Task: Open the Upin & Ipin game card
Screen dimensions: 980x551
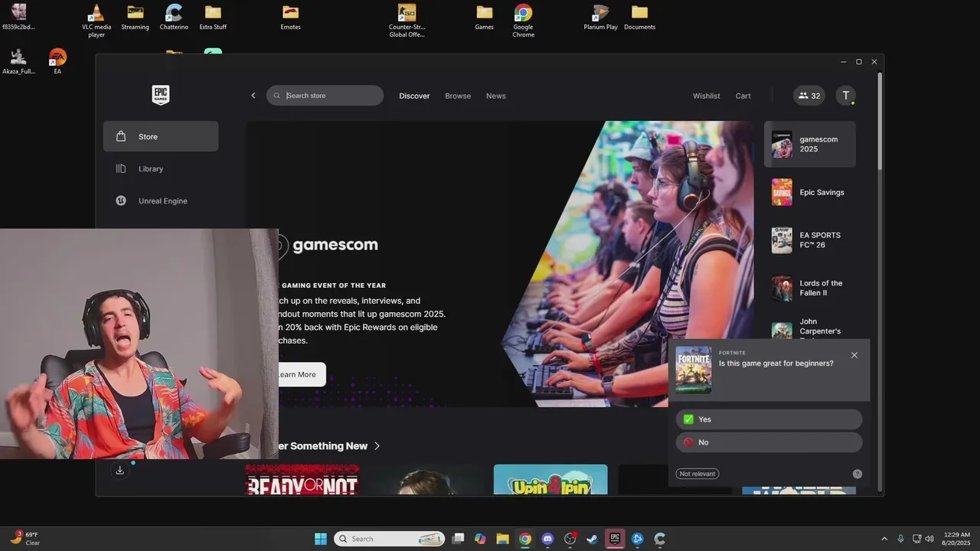Action: 550,480
